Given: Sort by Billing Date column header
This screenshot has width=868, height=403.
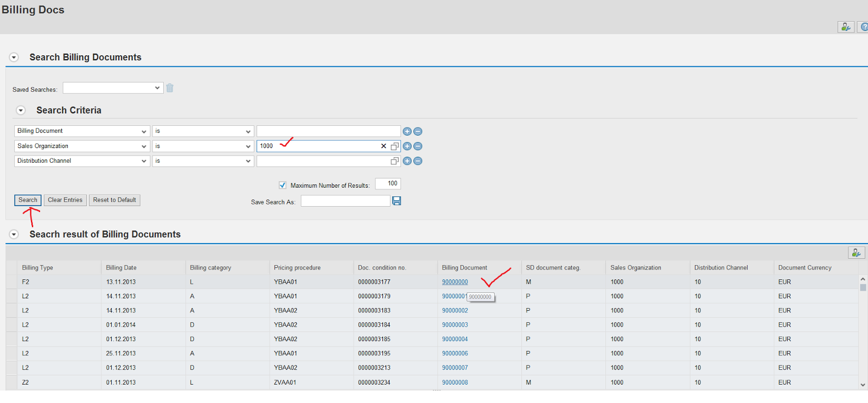Looking at the screenshot, I should (122, 268).
